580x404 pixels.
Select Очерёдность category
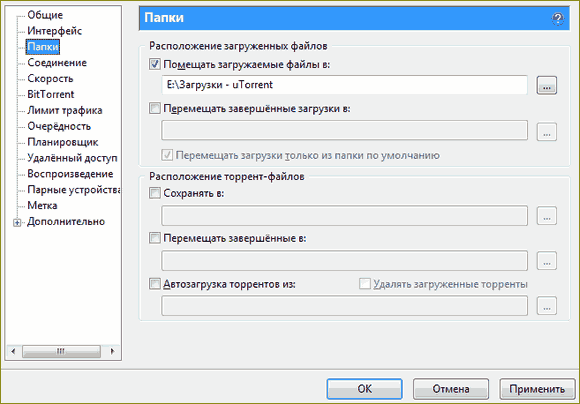(59, 126)
